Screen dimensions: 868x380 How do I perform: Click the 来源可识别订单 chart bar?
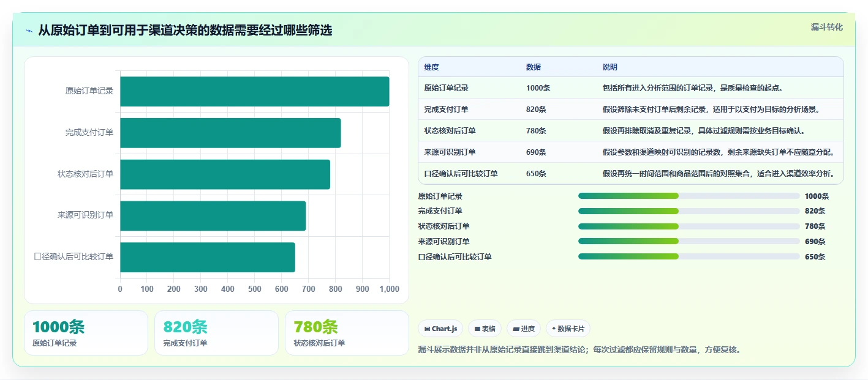pos(213,216)
